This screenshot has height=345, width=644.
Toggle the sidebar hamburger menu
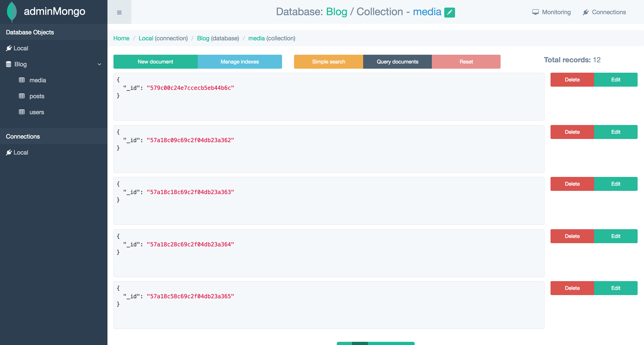click(x=119, y=12)
